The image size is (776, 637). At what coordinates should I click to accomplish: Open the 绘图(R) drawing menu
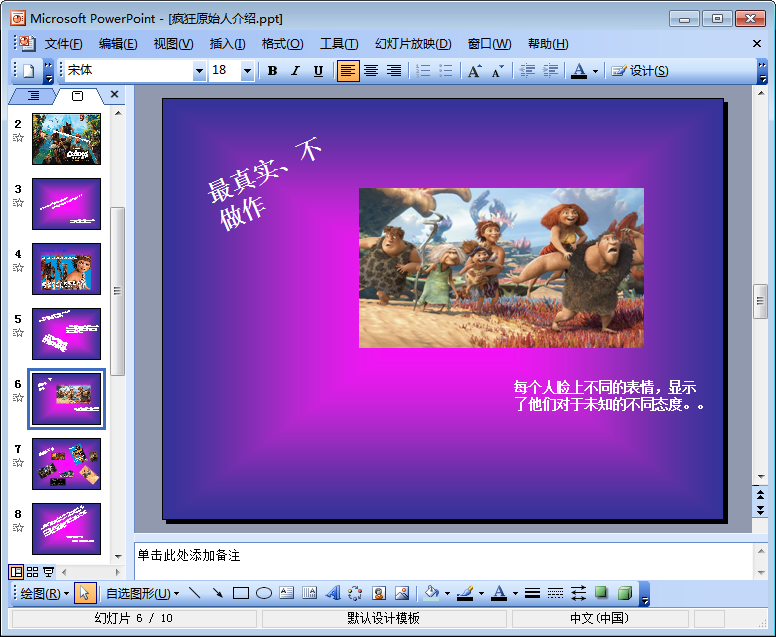[x=44, y=593]
